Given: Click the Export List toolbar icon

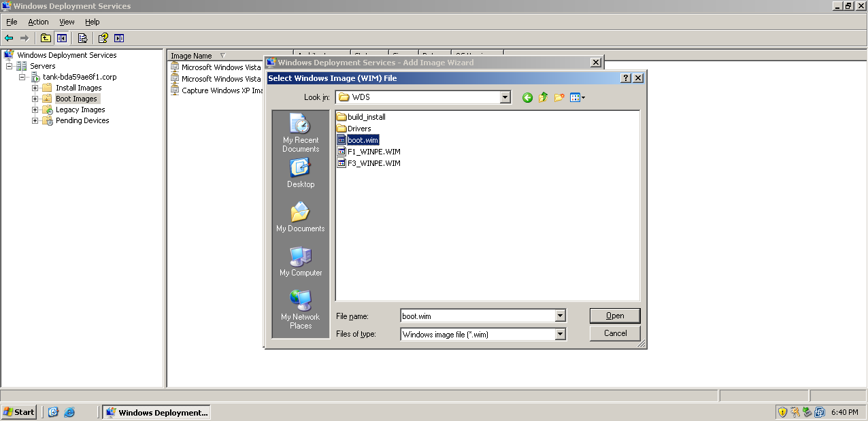Looking at the screenshot, I should click(82, 38).
